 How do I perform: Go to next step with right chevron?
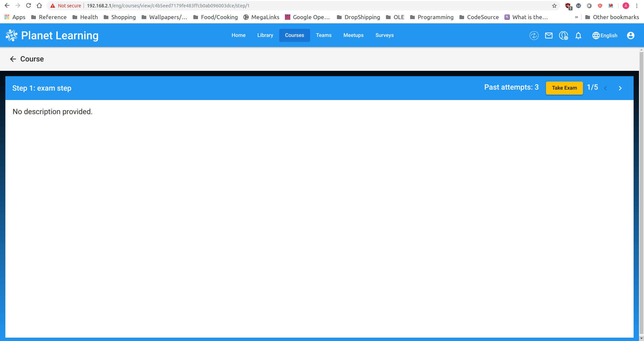(x=620, y=88)
